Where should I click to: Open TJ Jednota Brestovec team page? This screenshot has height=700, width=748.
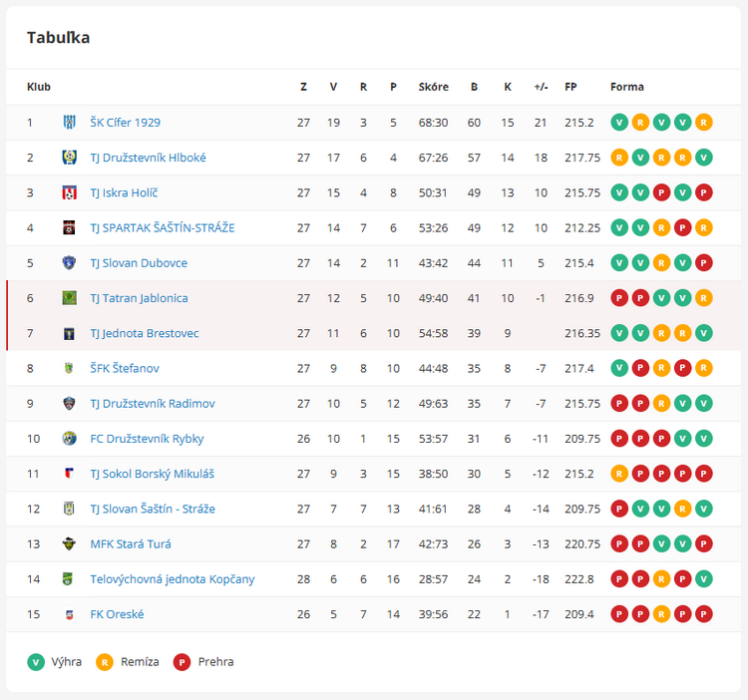point(145,333)
